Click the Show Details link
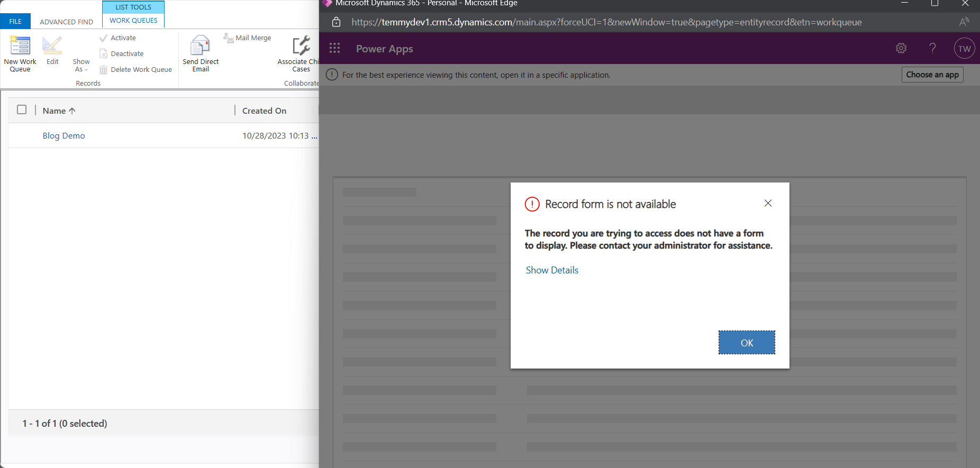980x468 pixels. (x=552, y=270)
